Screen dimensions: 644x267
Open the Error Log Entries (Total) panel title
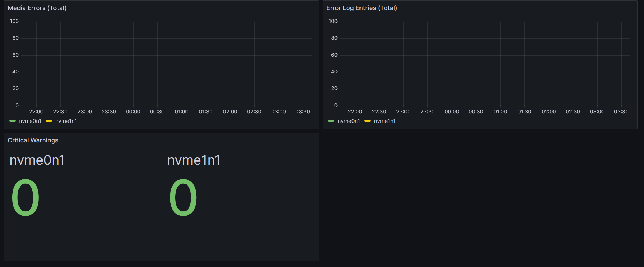[x=362, y=8]
